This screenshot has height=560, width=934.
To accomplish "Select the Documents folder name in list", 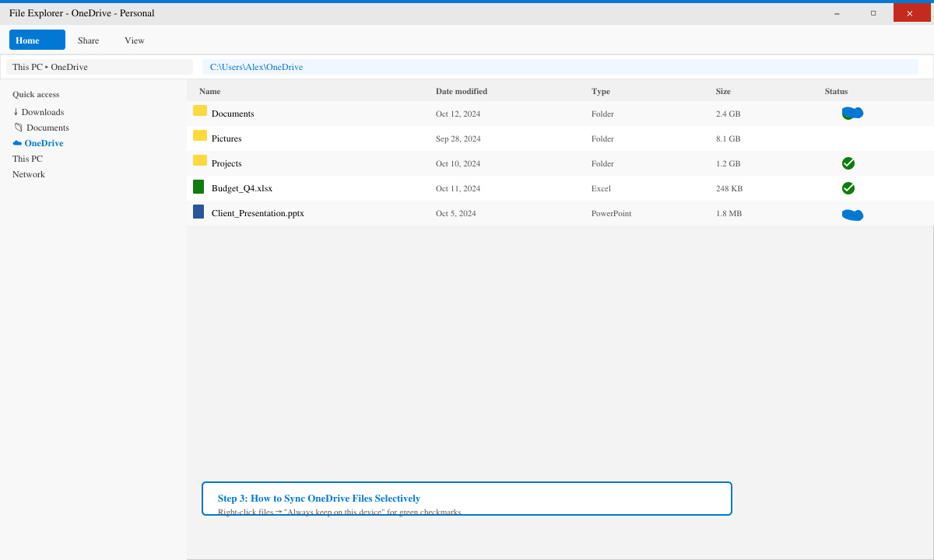I will (x=233, y=114).
